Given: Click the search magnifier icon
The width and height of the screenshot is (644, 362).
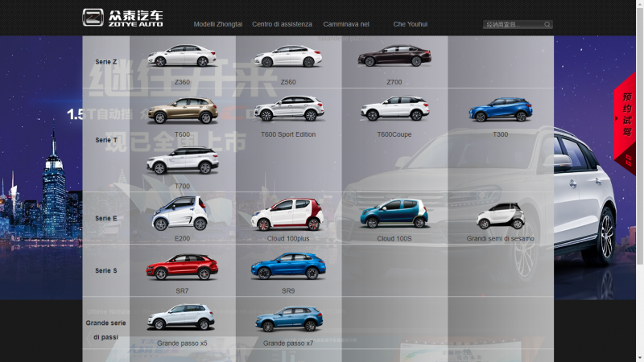Looking at the screenshot, I should click(x=547, y=25).
